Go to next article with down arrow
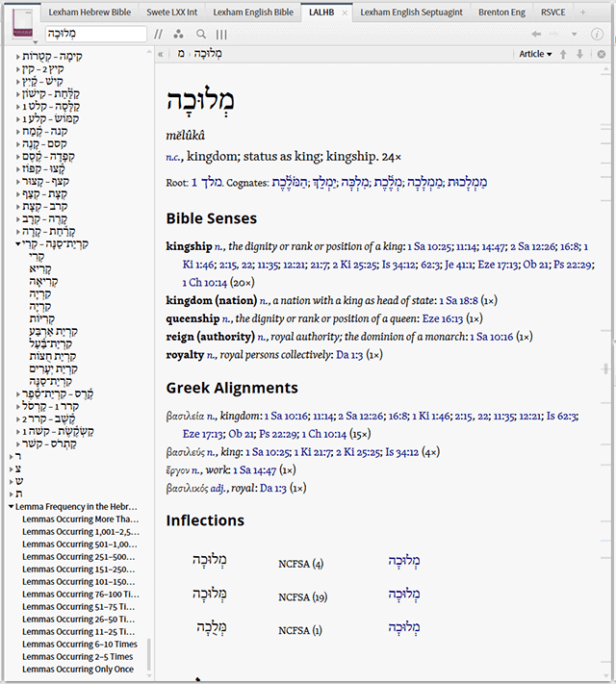Image resolution: width=616 pixels, height=684 pixels. (579, 55)
